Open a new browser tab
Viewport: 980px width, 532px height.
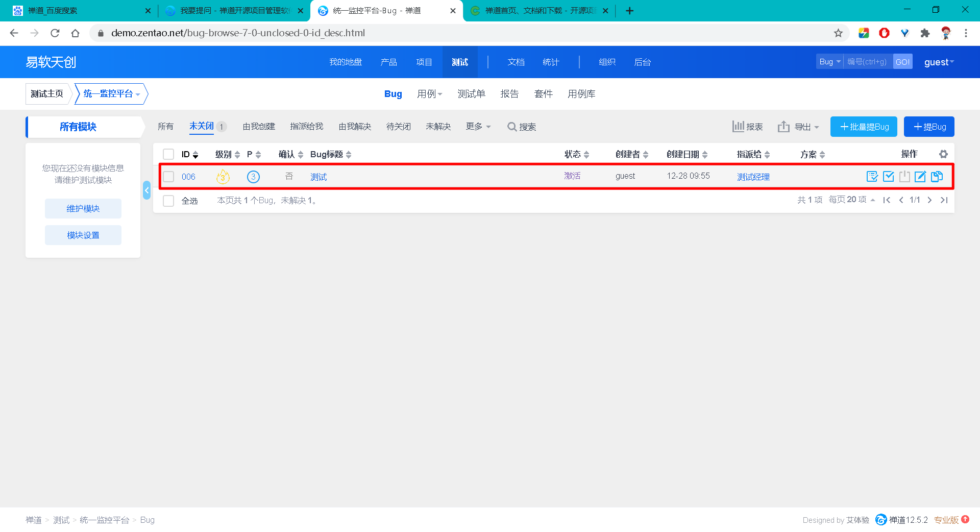(630, 11)
